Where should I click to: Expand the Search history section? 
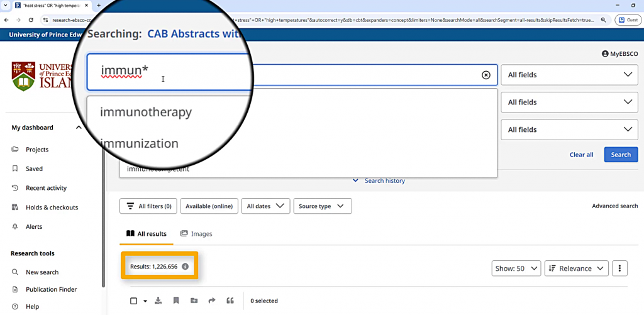point(379,181)
